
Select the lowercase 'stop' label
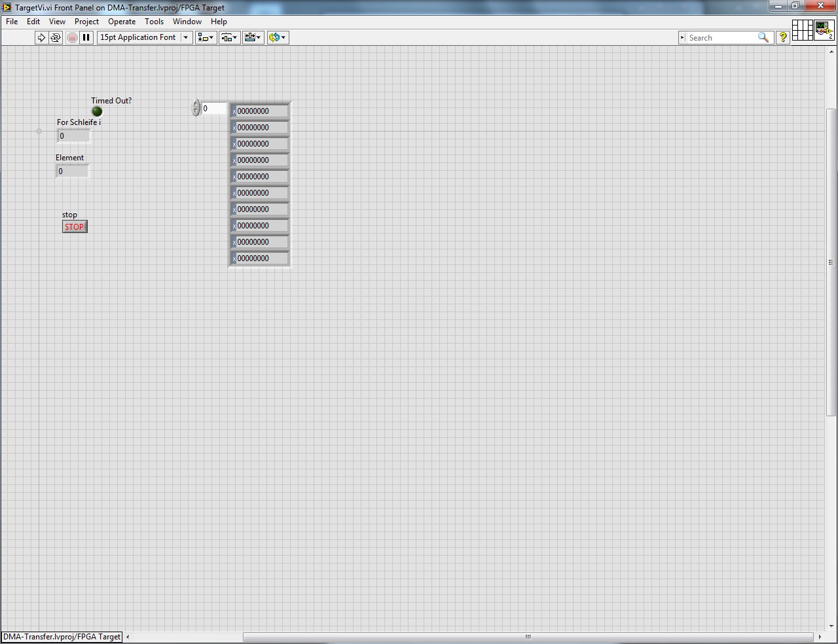tap(69, 215)
